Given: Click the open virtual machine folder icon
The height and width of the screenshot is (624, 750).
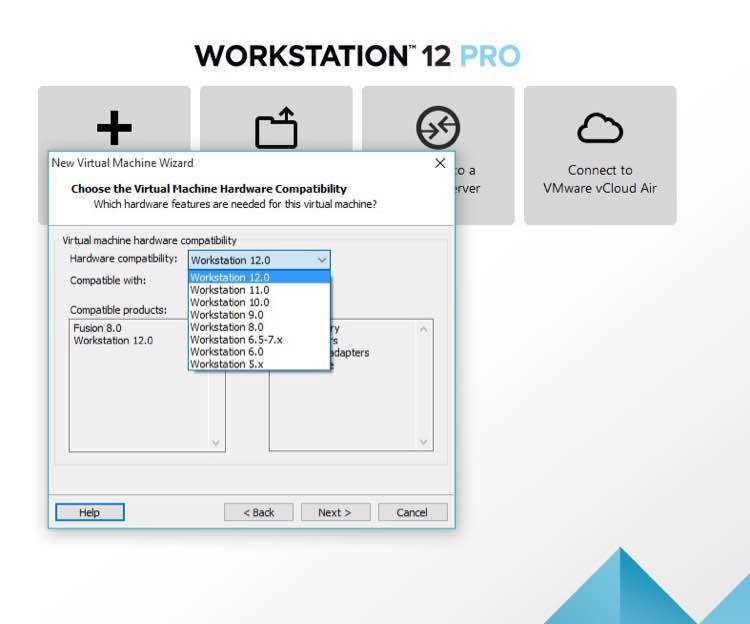Looking at the screenshot, I should [276, 127].
